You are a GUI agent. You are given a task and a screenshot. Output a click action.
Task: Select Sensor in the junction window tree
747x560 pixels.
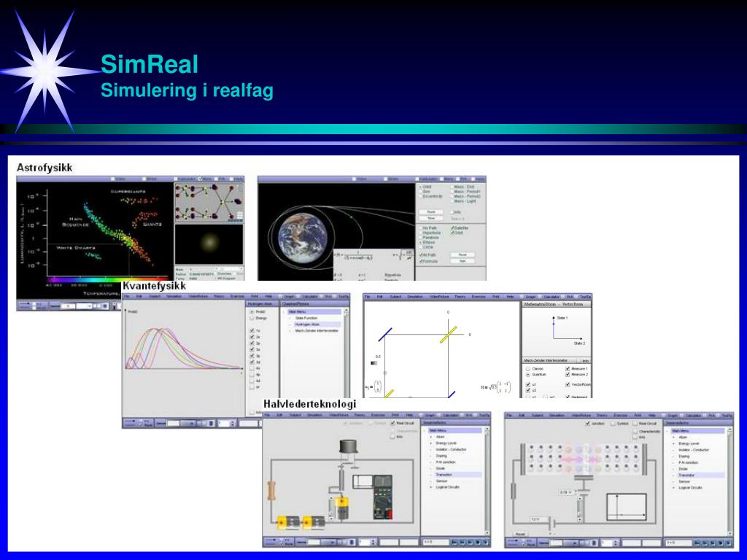(x=684, y=481)
